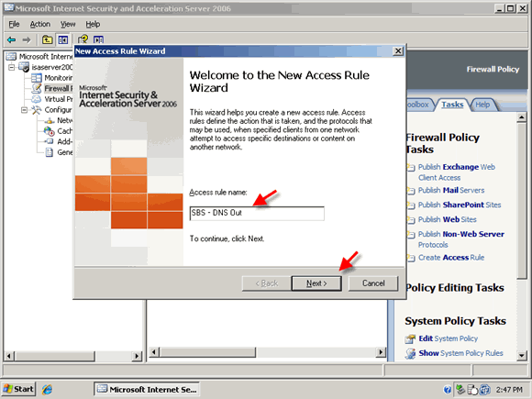This screenshot has height=399, width=532.
Task: Toggle the Show/Hide console tree icon
Action: 62,40
